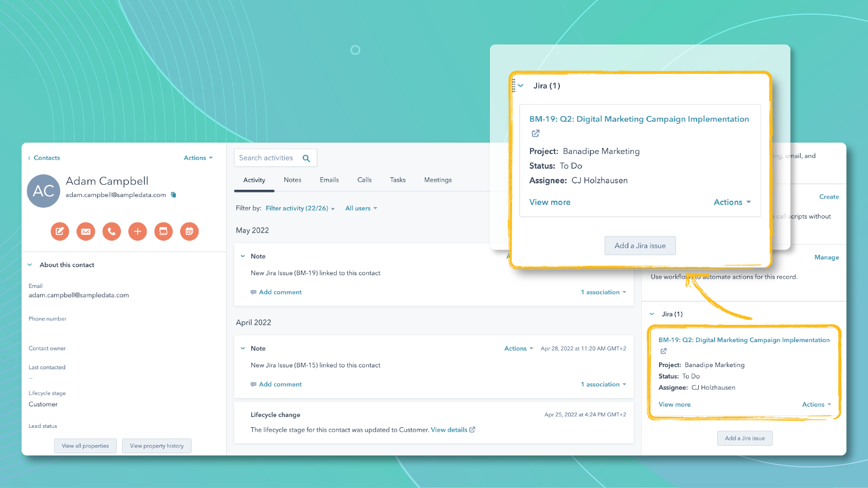Switch to the Meetings tab

[437, 179]
